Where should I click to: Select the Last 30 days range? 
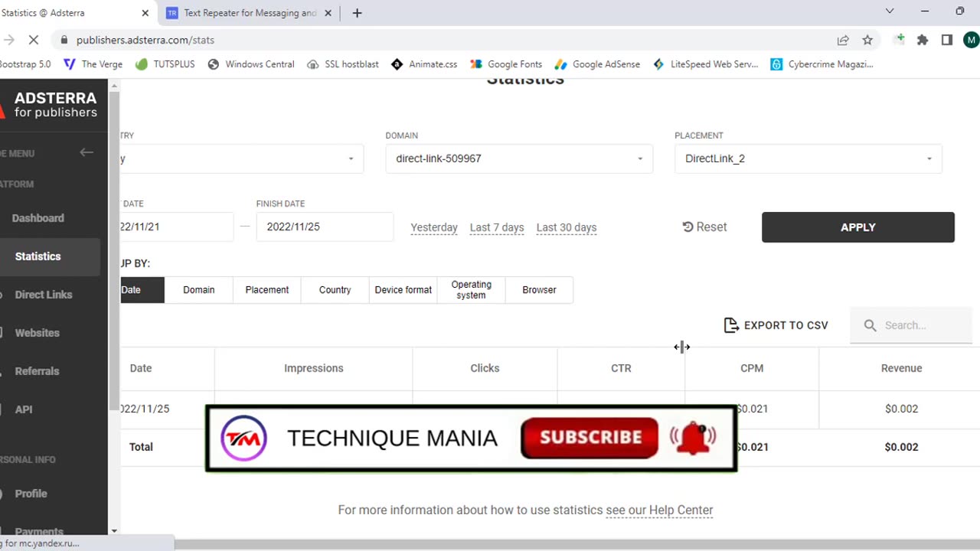click(x=567, y=227)
